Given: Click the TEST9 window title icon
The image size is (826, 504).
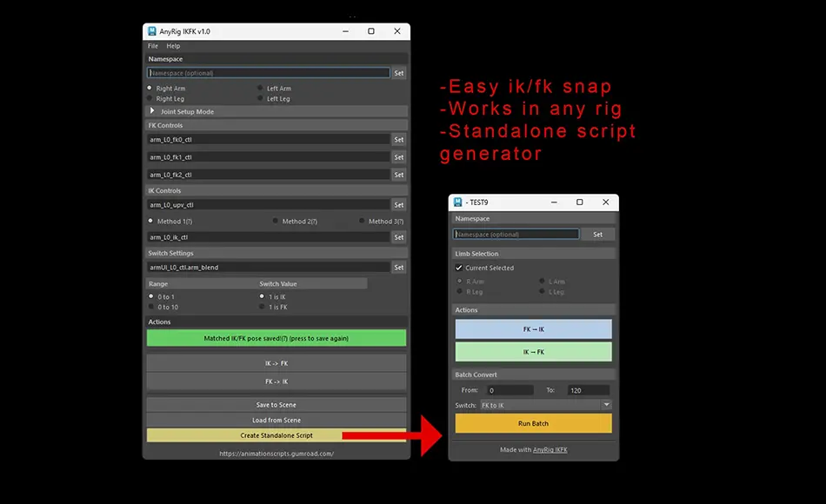Looking at the screenshot, I should tap(457, 202).
